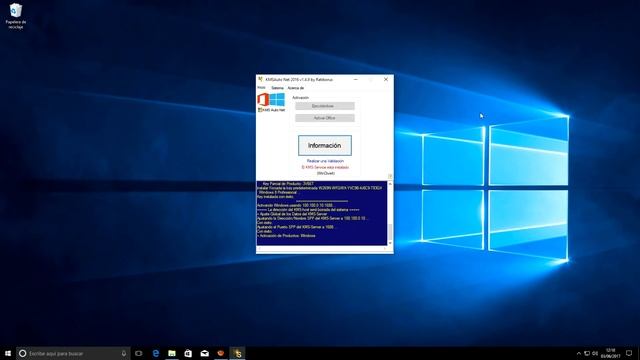Click the Cortana circle icon
Screen dimensions: 640x360
[22, 353]
